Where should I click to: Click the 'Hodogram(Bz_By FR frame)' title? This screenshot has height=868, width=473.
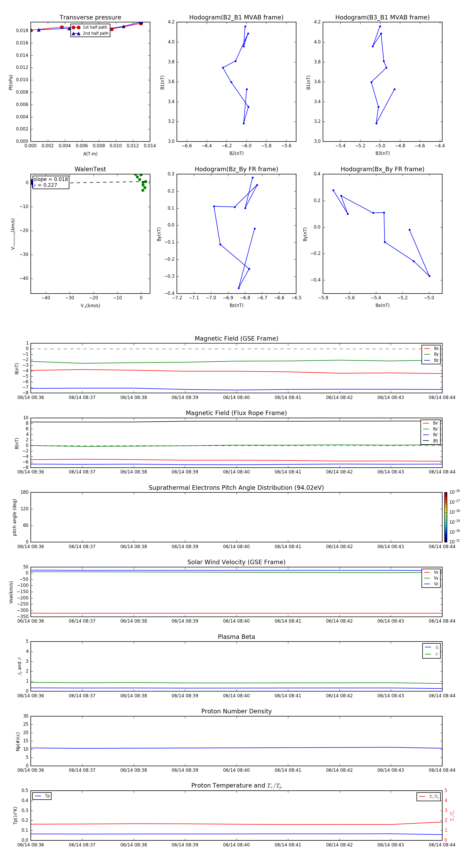(236, 169)
